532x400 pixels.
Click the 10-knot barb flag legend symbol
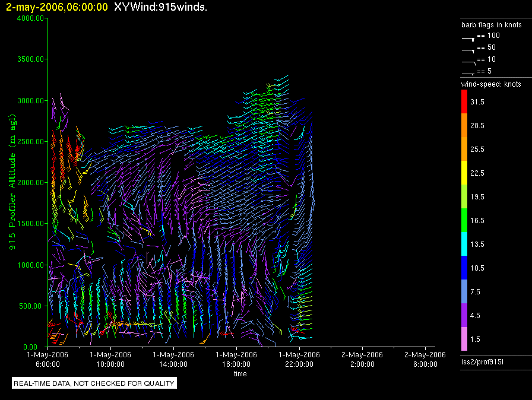468,62
